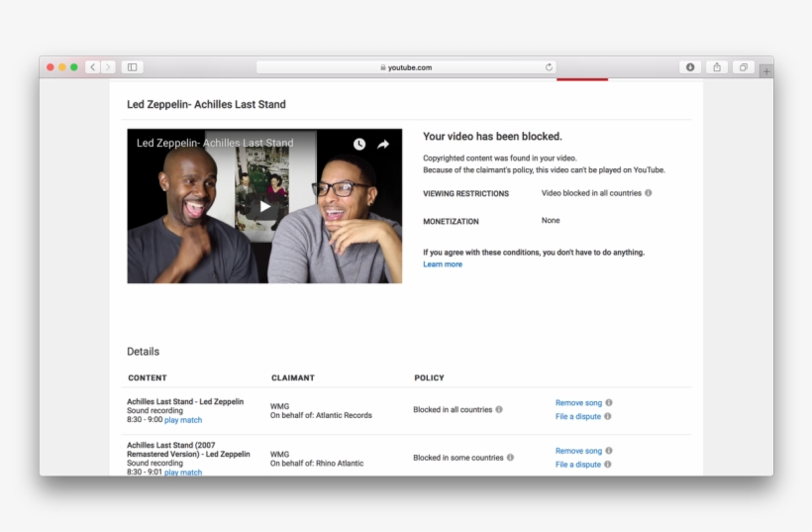Click the 'Achilles Last Stand - Led Zeppelin' content title
This screenshot has width=812, height=532.
[185, 401]
